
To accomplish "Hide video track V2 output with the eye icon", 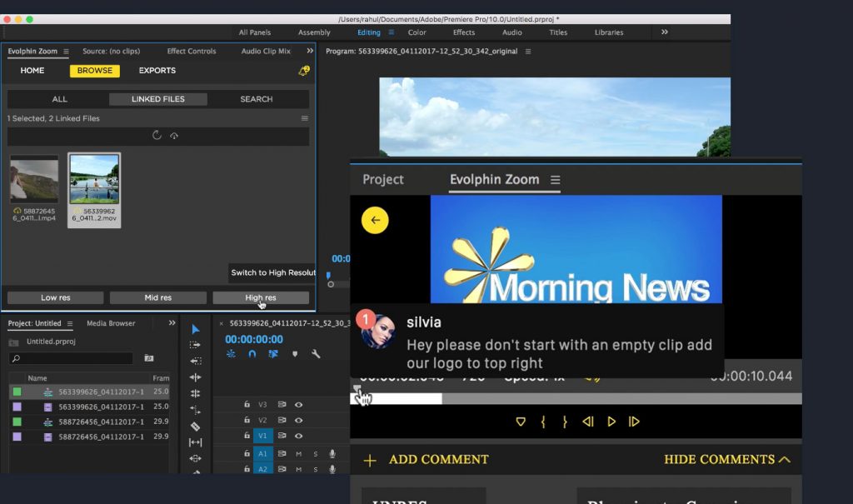I will pyautogui.click(x=298, y=418).
